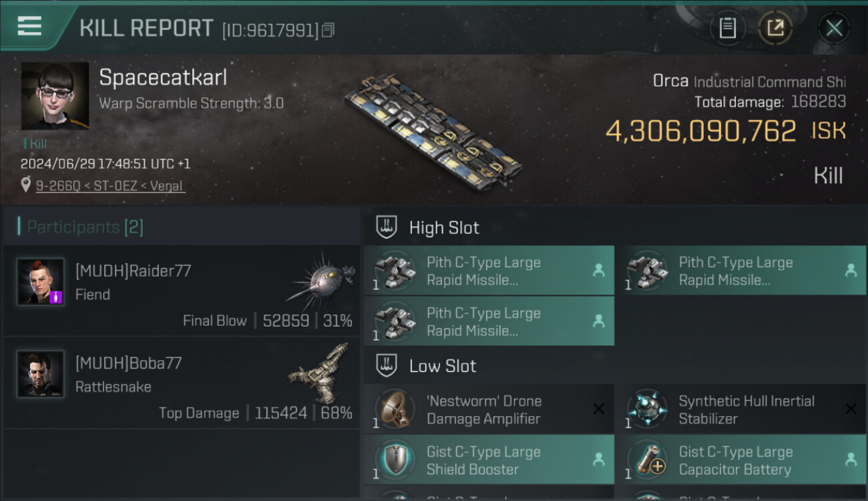The height and width of the screenshot is (501, 868).
Task: Click the clipboard report icon
Action: point(727,28)
